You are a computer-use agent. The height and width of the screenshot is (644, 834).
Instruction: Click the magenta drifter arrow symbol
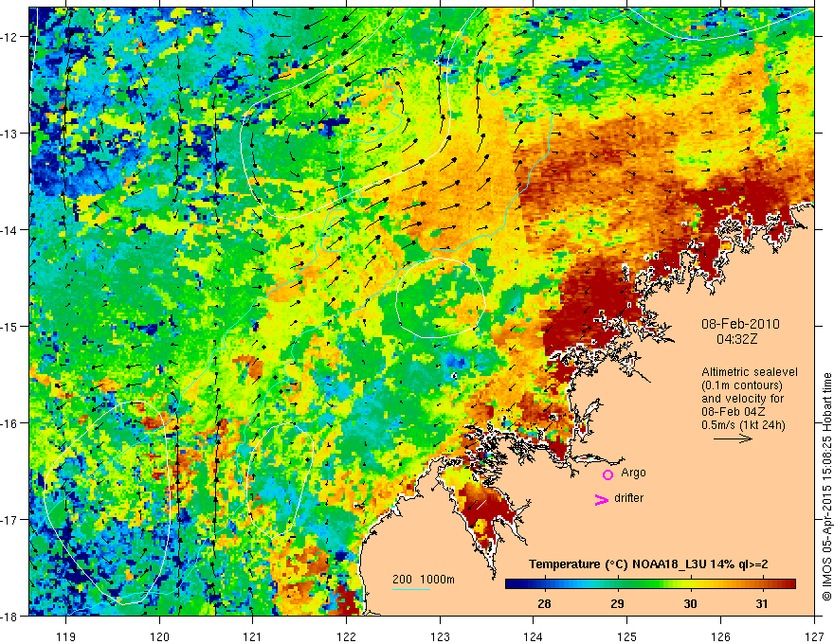(x=601, y=500)
